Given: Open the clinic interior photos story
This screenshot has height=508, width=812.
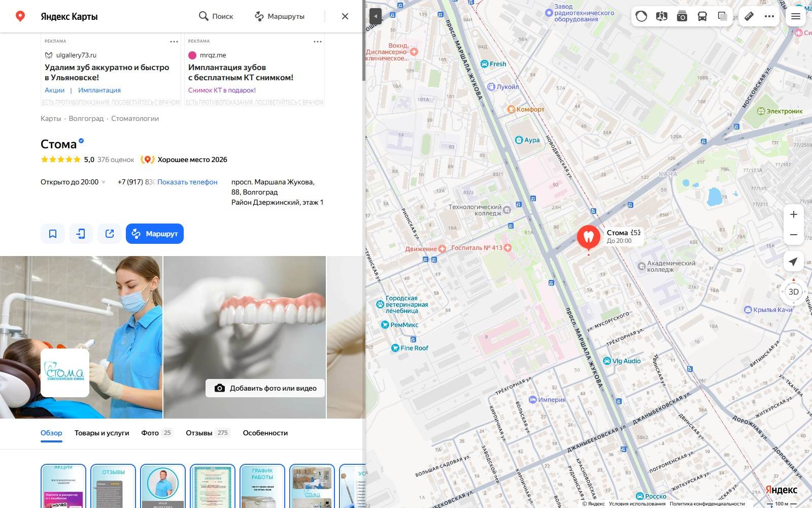Looking at the screenshot, I should 312,486.
